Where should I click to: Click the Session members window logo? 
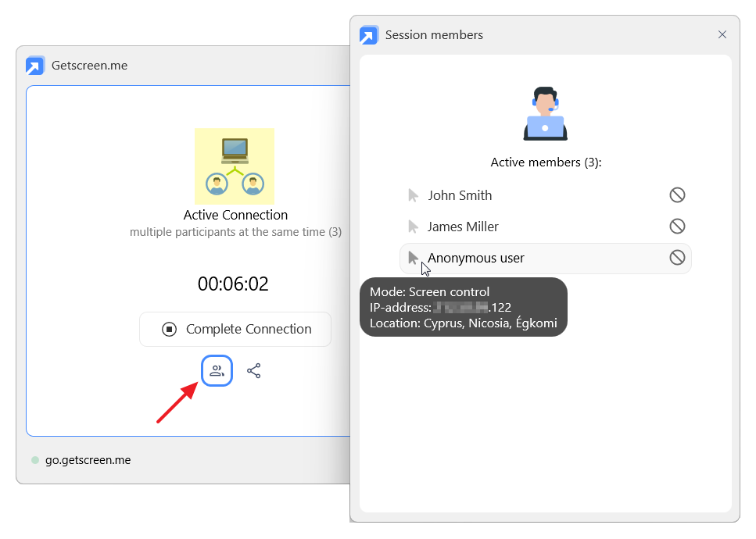pyautogui.click(x=369, y=35)
